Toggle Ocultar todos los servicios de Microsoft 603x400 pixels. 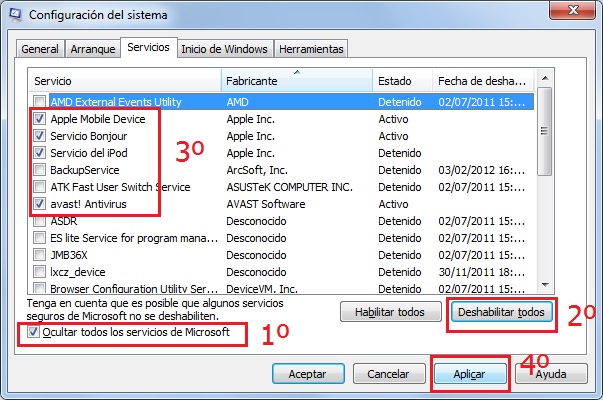[35, 332]
